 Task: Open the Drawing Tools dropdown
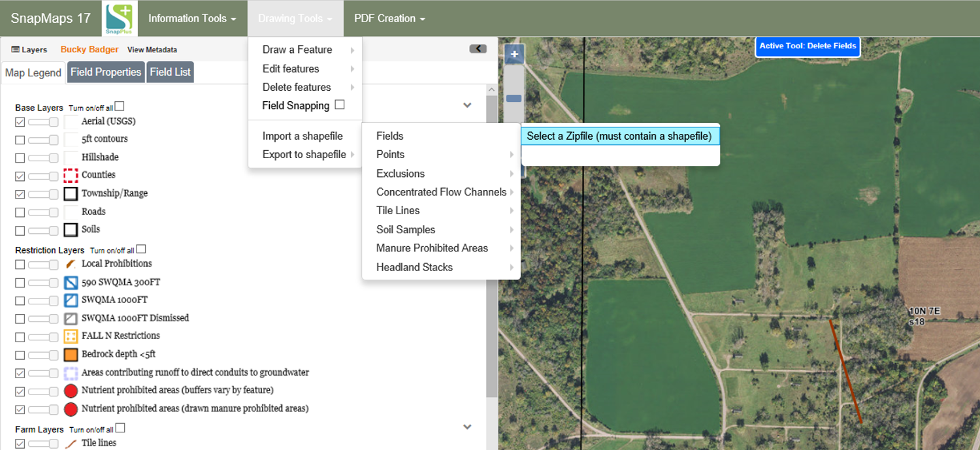coord(295,18)
